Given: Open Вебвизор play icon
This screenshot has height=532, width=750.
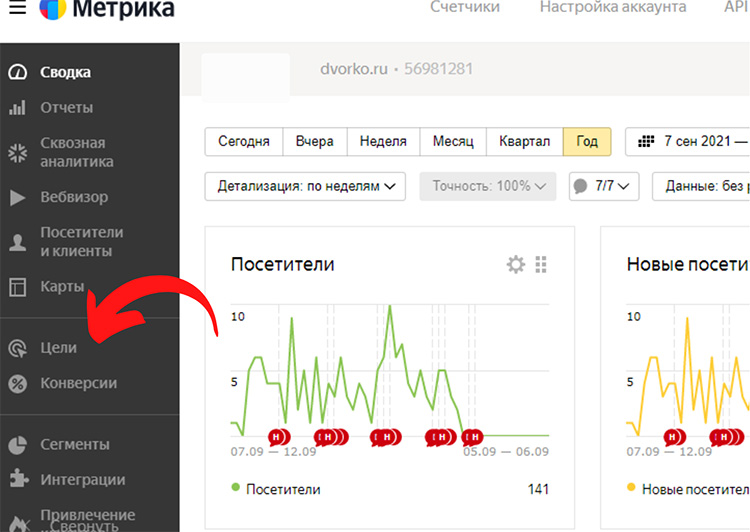Looking at the screenshot, I should [18, 197].
